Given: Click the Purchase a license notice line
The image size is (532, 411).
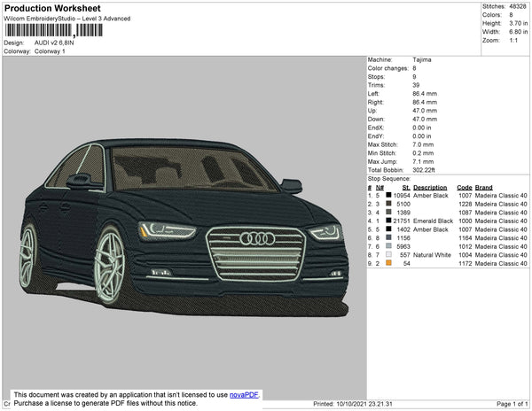Looking at the screenshot, I should 106,403.
